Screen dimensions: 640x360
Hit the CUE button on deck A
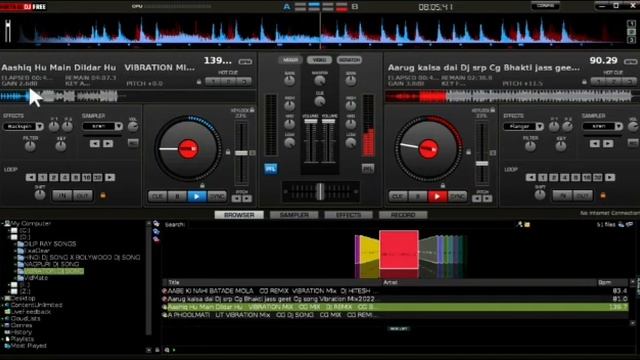click(x=158, y=196)
